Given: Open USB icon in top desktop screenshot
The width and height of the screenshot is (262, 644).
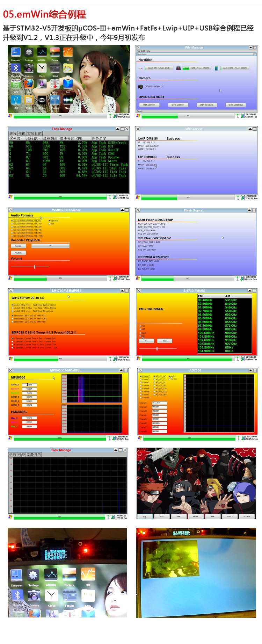Looking at the screenshot, I should pyautogui.click(x=16, y=100).
